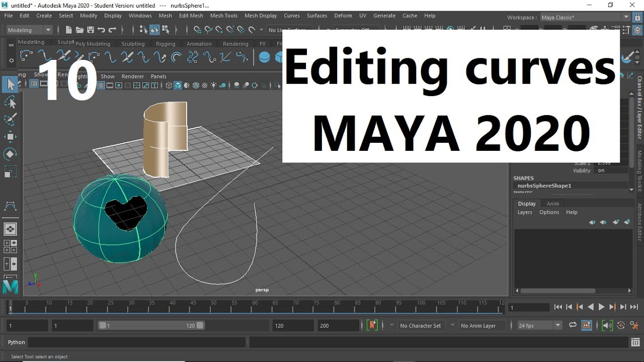Open the Visibility on value field

point(611,170)
